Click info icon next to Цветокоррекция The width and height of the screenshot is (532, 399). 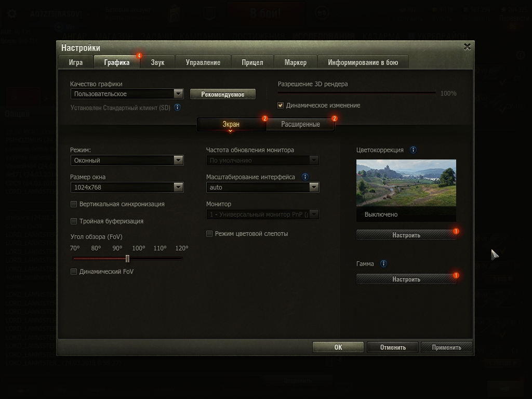click(x=413, y=150)
